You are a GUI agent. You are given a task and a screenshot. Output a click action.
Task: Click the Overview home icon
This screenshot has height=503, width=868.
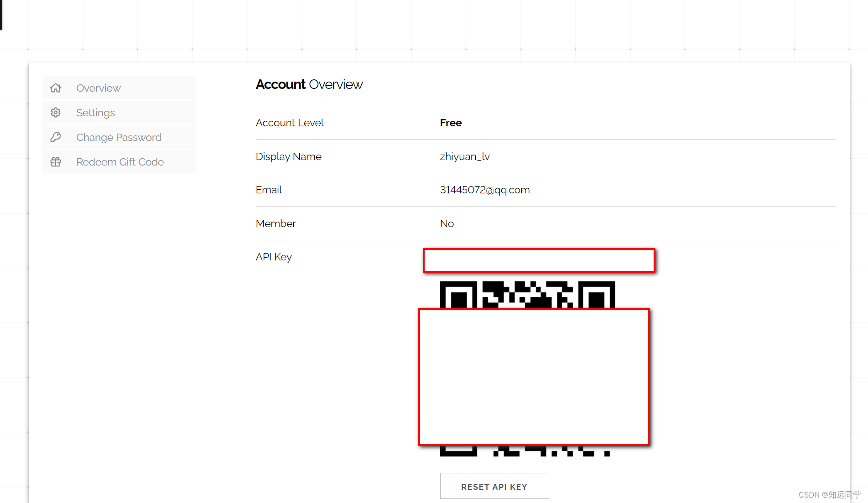[56, 88]
